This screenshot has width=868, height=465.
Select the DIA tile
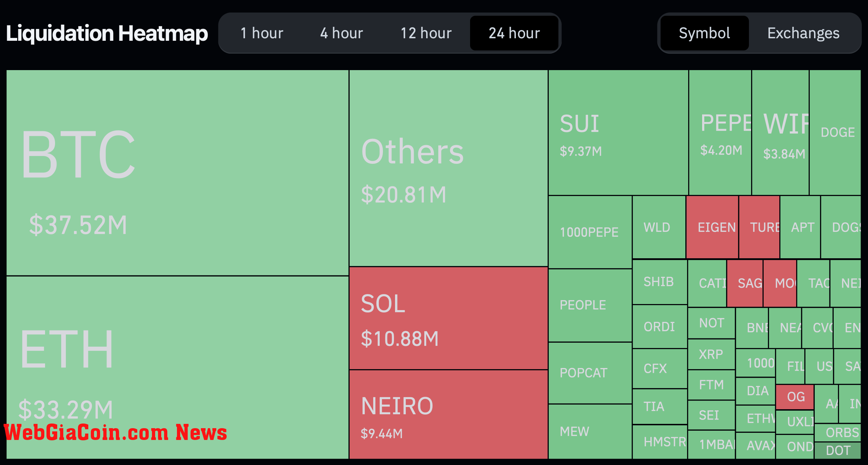tap(756, 391)
